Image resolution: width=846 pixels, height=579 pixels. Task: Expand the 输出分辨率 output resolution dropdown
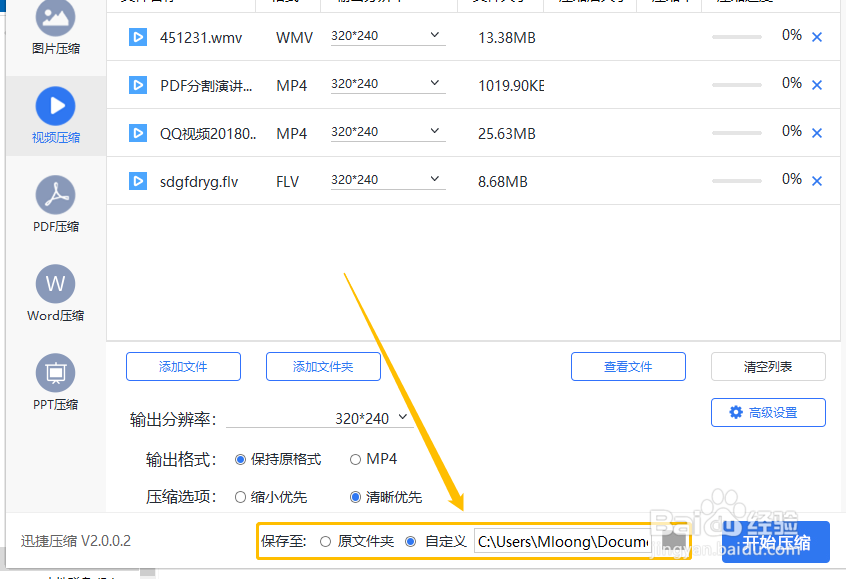tap(319, 418)
